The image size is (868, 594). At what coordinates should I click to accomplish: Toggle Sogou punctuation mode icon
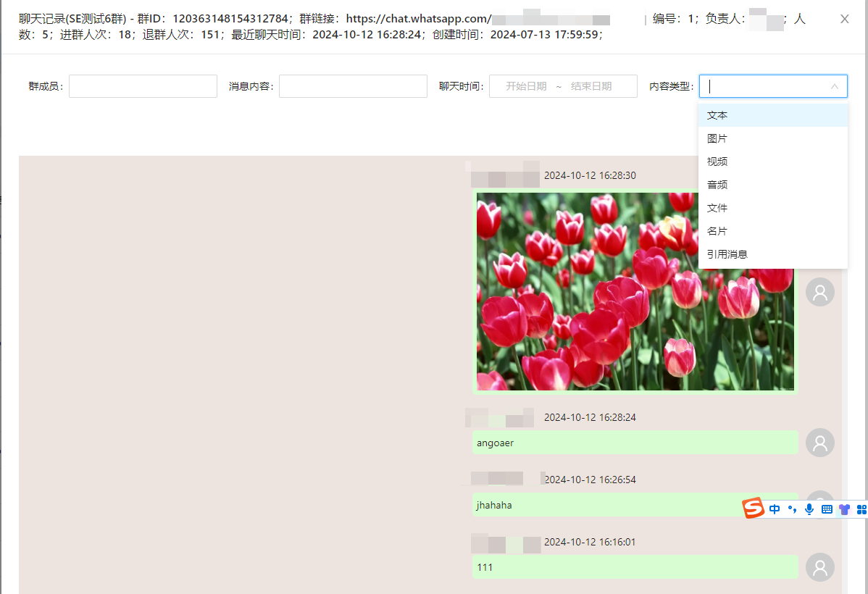792,509
